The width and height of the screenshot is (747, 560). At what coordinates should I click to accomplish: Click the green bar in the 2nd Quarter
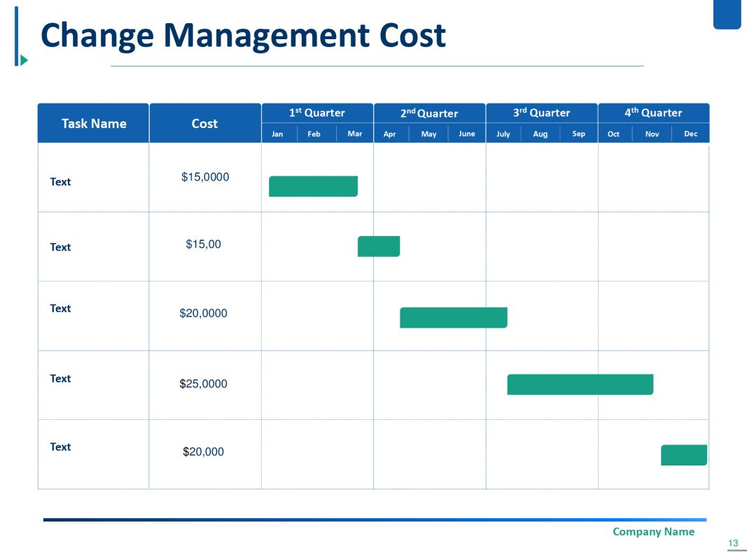(x=453, y=317)
